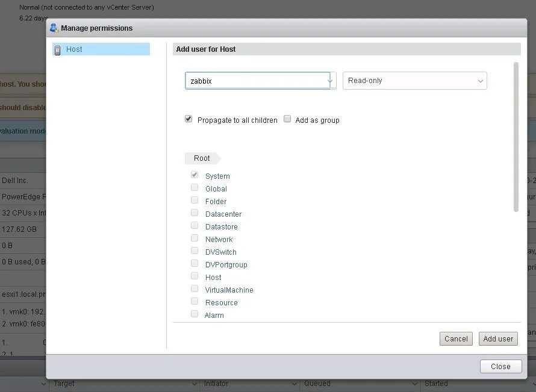Enable the VirtualMachine permission

(194, 288)
